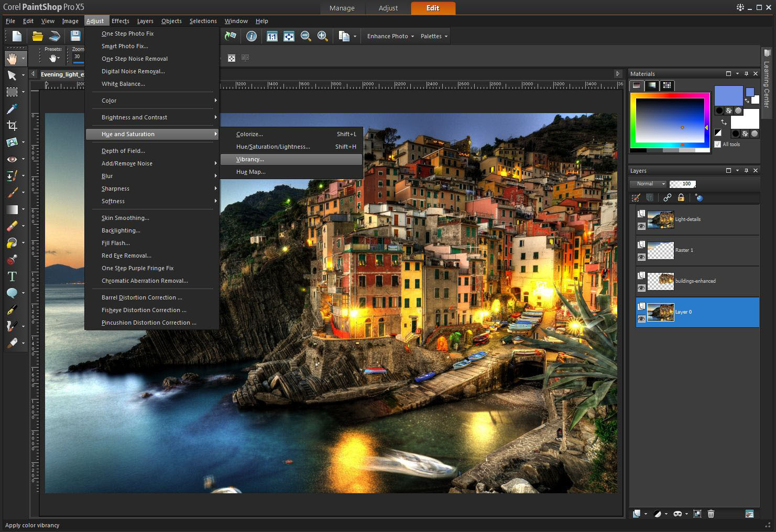Click the Image Information icon
Viewport: 776px width, 532px height.
click(x=252, y=36)
